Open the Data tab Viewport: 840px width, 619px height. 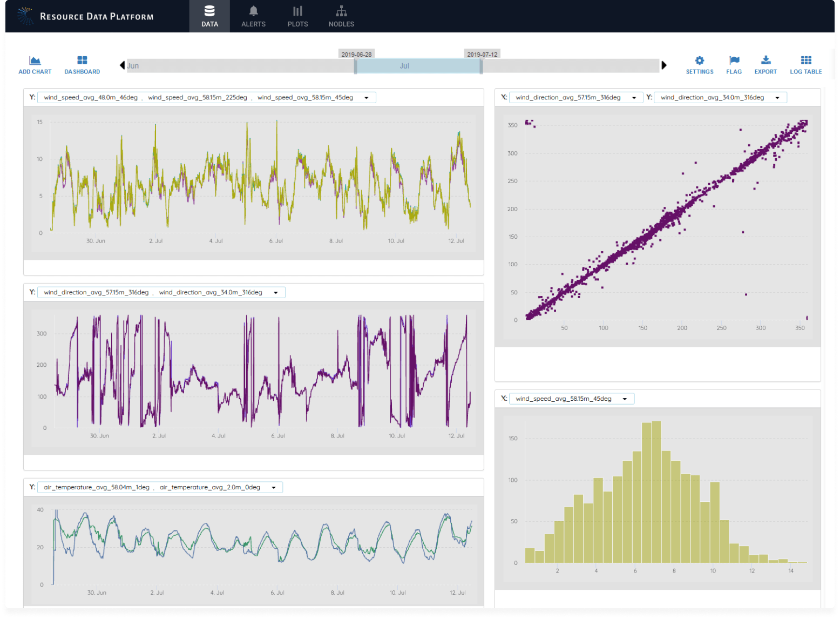209,16
